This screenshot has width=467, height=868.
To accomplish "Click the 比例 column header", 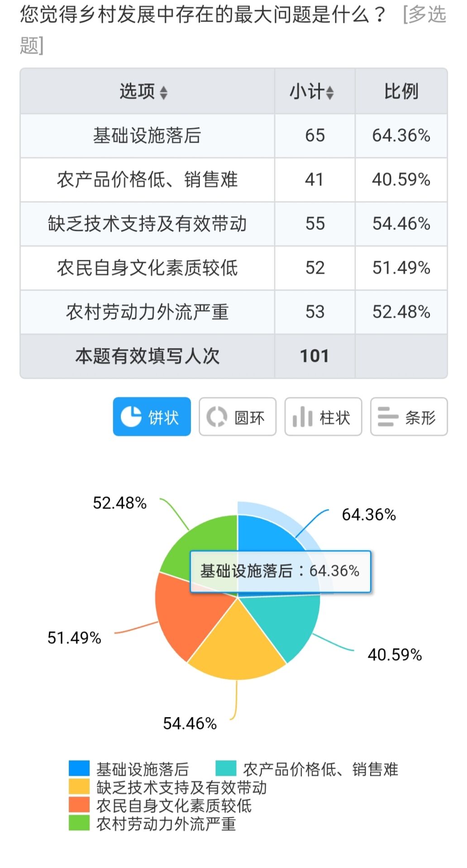I will click(401, 91).
